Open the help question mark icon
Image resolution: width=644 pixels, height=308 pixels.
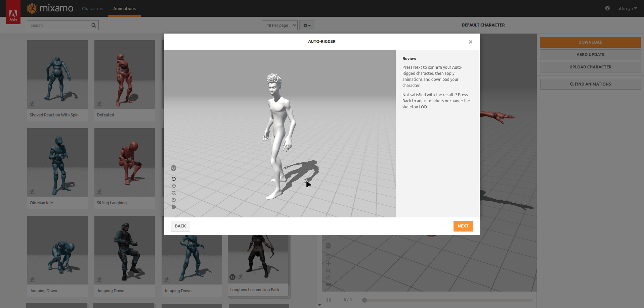[x=607, y=8]
